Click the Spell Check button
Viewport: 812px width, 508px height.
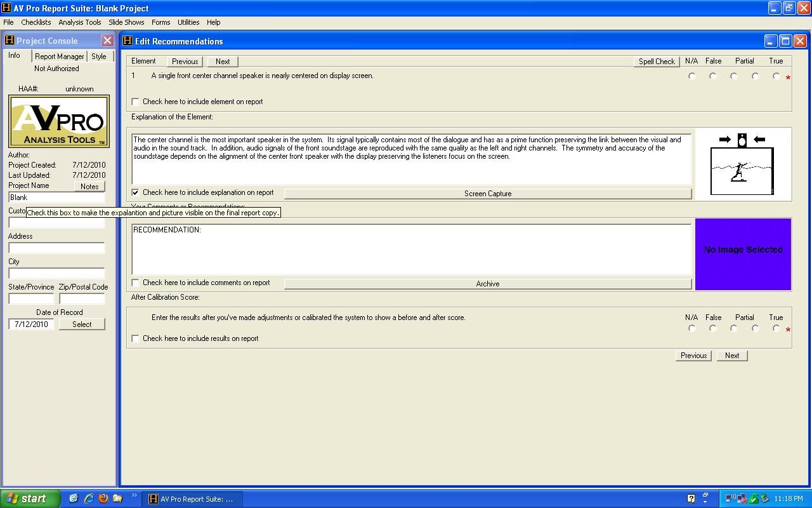[657, 62]
